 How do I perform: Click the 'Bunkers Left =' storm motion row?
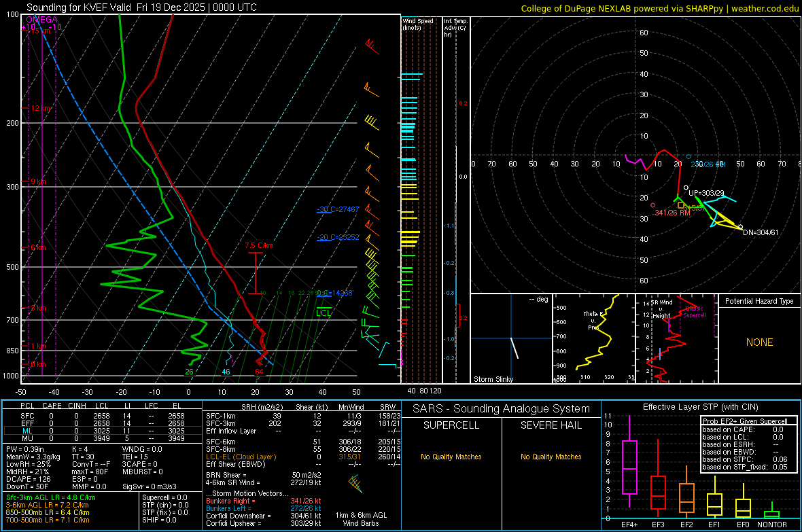point(264,508)
